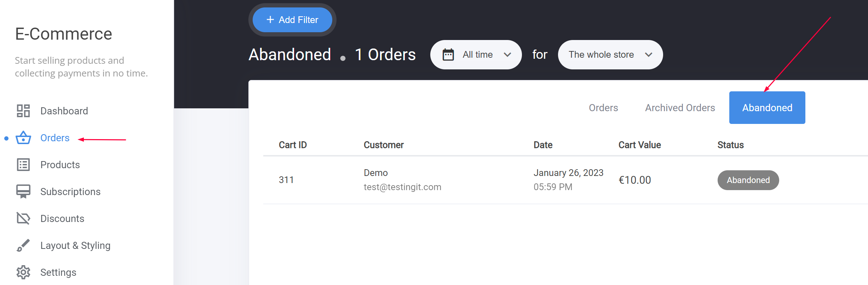868x285 pixels.
Task: Open The whole store selector
Action: 602,55
